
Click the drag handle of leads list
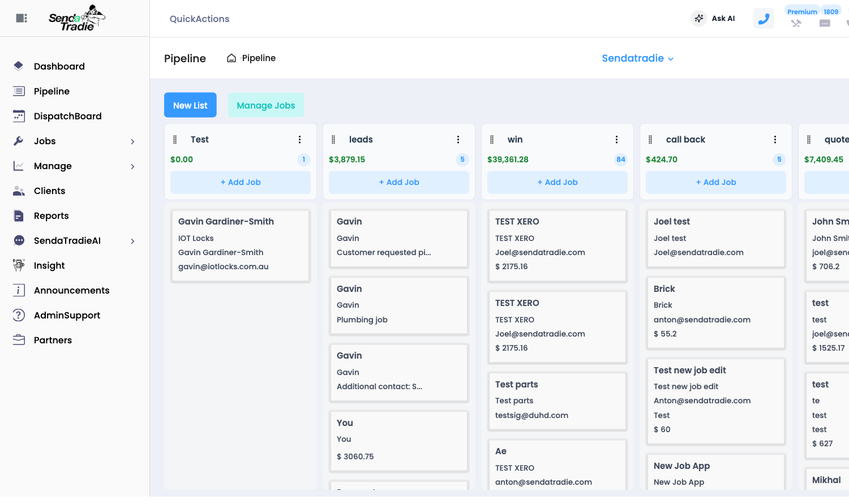333,140
